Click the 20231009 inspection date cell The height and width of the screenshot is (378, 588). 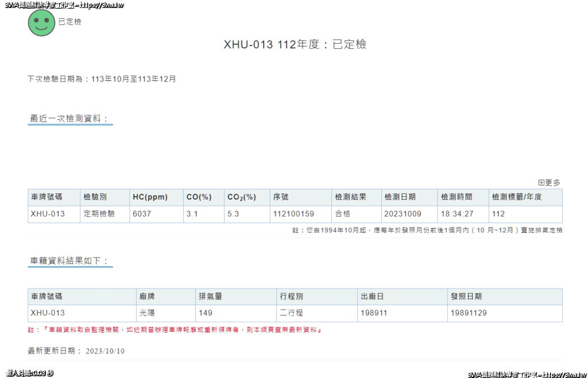(403, 214)
